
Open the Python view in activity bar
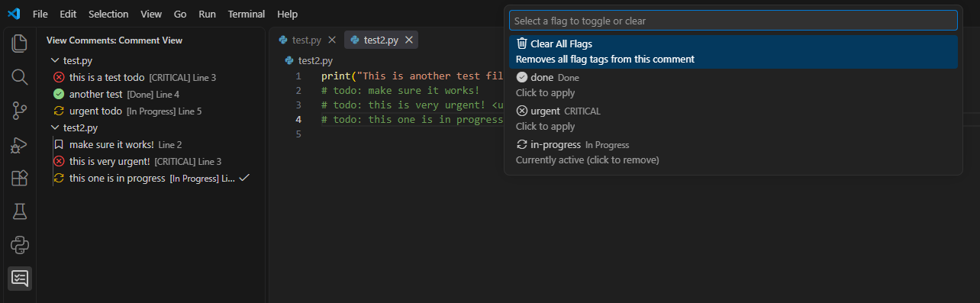[x=19, y=245]
